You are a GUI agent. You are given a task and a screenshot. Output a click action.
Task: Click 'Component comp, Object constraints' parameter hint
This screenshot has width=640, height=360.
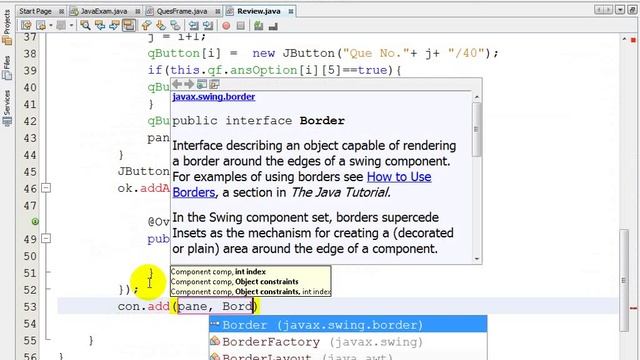[234, 282]
